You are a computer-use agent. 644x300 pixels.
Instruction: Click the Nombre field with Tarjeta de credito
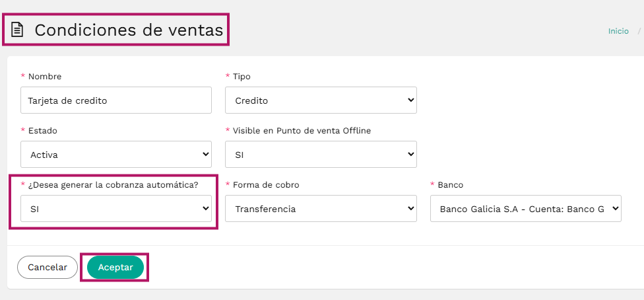pos(116,100)
